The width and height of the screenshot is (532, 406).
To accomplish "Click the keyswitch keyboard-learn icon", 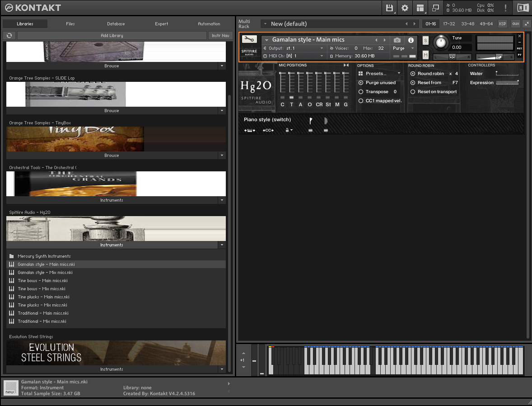I will click(x=249, y=131).
